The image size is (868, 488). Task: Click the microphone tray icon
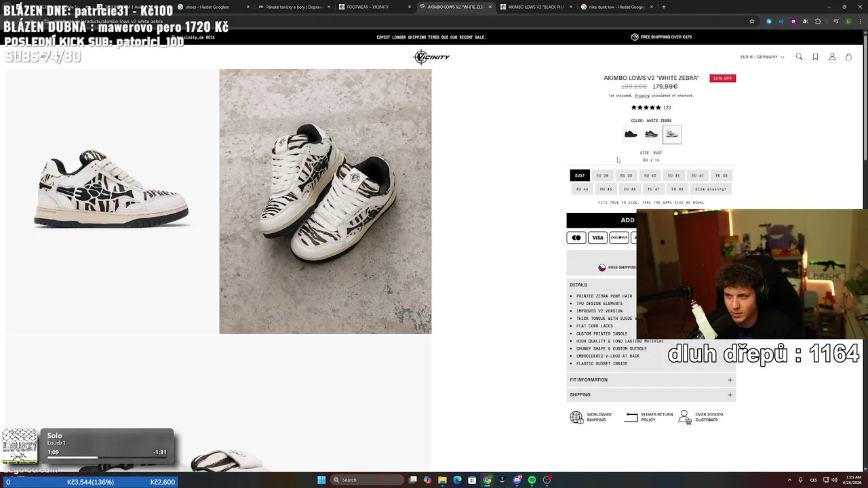point(800,480)
